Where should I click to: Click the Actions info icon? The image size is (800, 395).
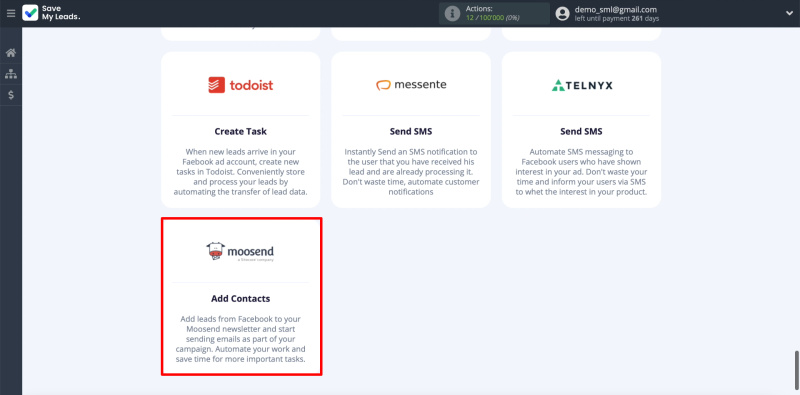pos(453,13)
